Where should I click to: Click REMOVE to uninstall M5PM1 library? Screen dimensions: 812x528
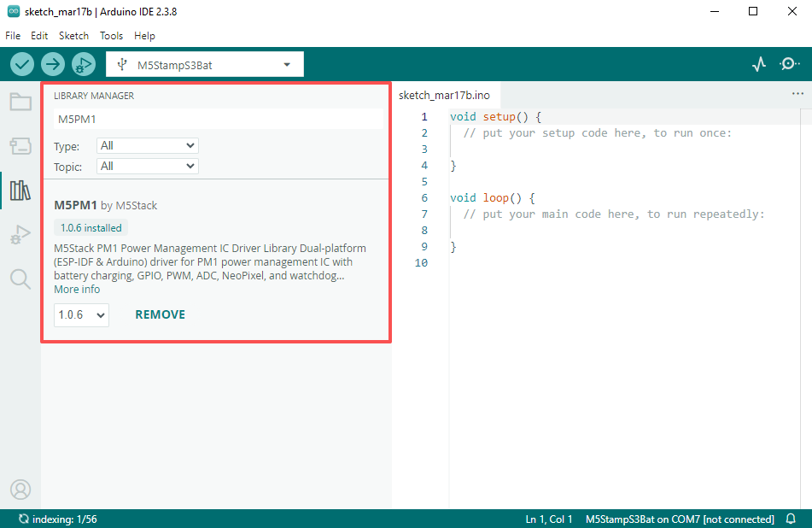coord(160,314)
